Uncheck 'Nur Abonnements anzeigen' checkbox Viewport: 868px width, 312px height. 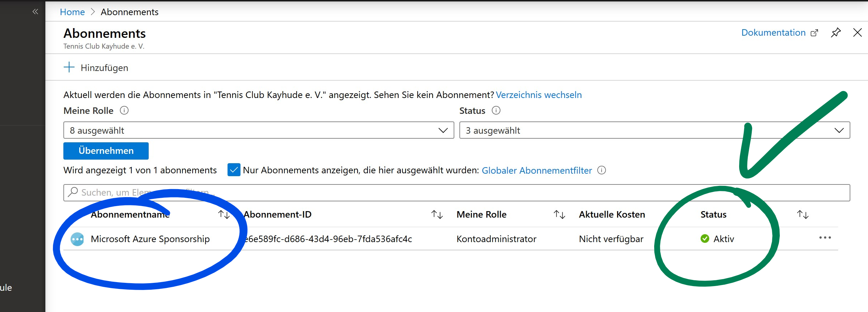click(x=234, y=170)
